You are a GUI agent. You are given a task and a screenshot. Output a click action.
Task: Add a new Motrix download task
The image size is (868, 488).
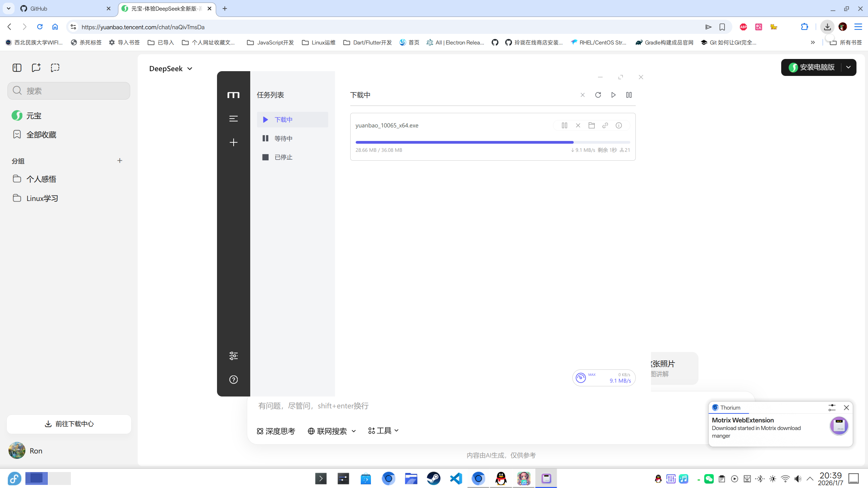click(x=233, y=142)
